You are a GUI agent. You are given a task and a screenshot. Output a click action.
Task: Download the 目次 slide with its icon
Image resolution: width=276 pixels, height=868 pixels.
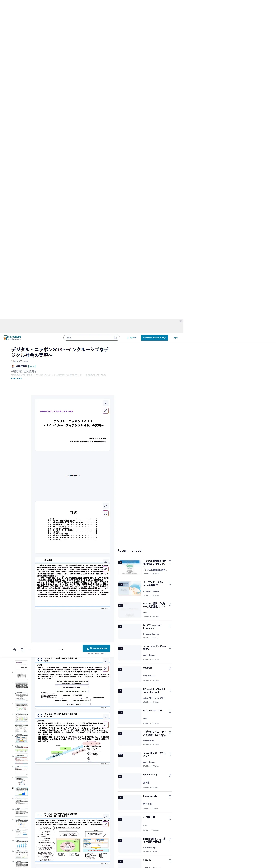coord(106,506)
